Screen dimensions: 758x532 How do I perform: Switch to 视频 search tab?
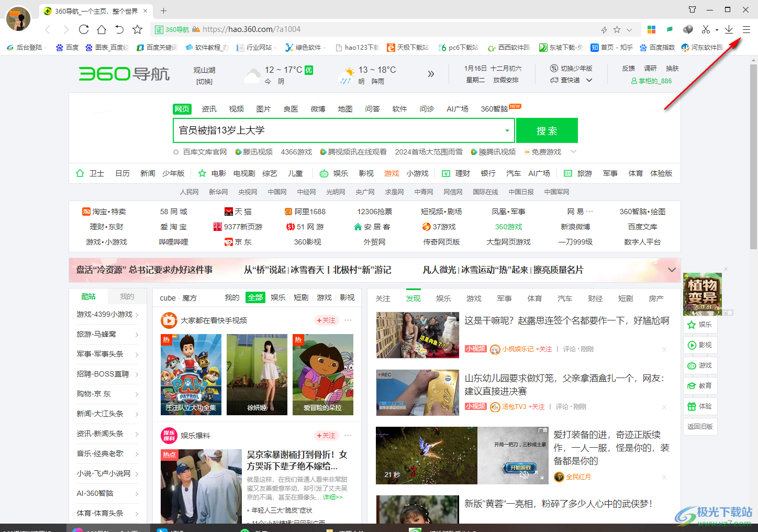click(x=236, y=109)
